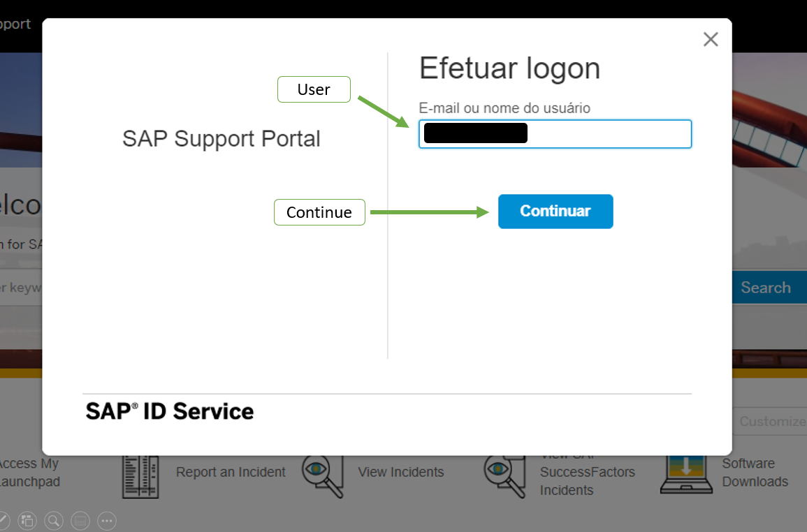Click the 'SAP Support Portal' text
Image resolution: width=807 pixels, height=532 pixels.
coord(221,138)
